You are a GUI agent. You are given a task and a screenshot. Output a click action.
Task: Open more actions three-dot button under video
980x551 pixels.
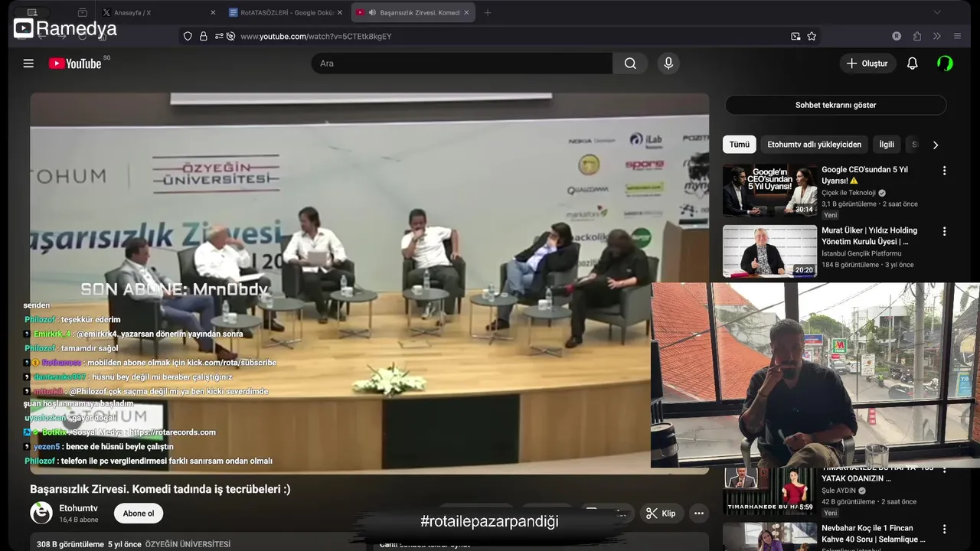pyautogui.click(x=698, y=514)
